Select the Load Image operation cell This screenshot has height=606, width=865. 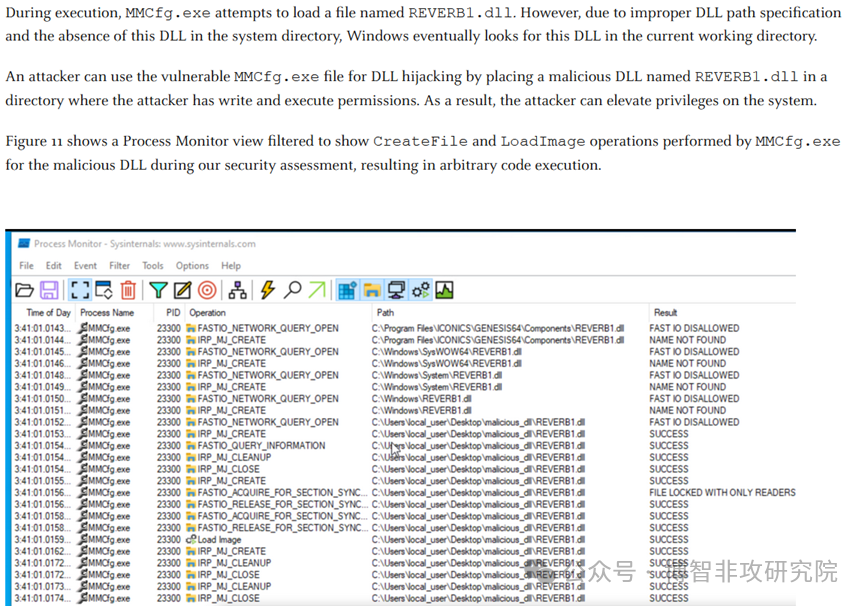[x=219, y=539]
